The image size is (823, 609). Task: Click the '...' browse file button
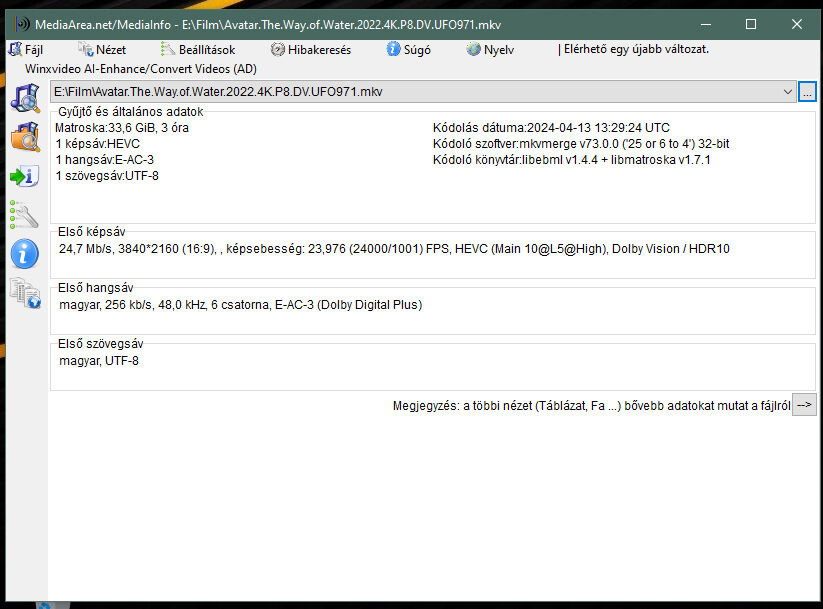tap(807, 91)
